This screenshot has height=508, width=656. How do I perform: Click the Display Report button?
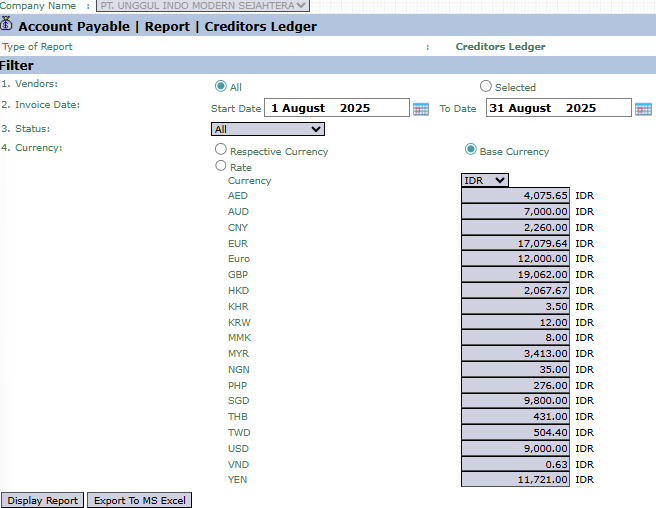click(x=42, y=500)
